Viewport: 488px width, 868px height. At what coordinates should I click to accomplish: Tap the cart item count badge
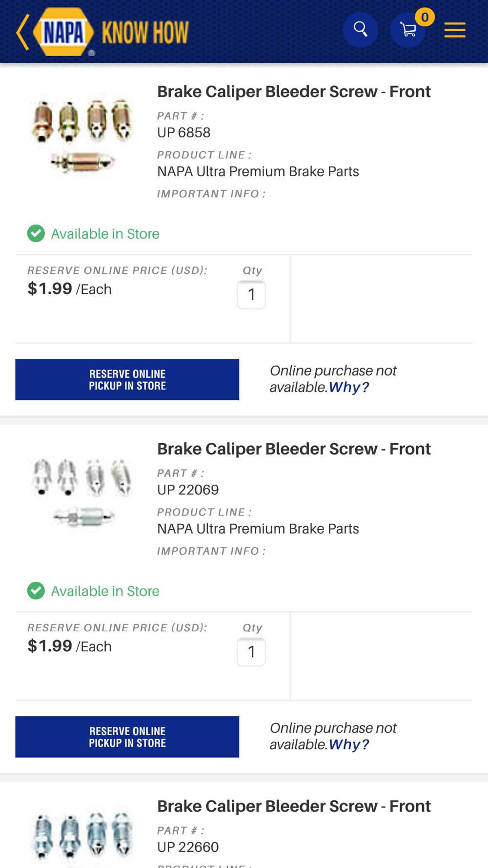coord(425,18)
